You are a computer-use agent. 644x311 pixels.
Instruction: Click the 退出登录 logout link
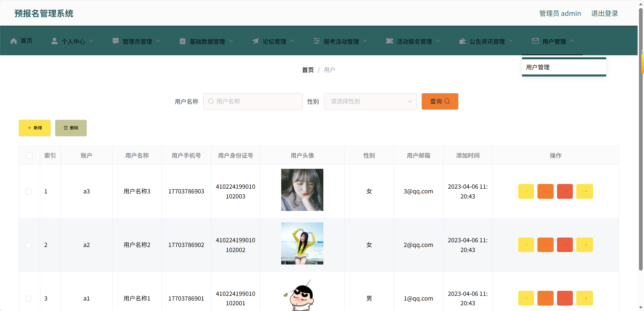(x=605, y=13)
